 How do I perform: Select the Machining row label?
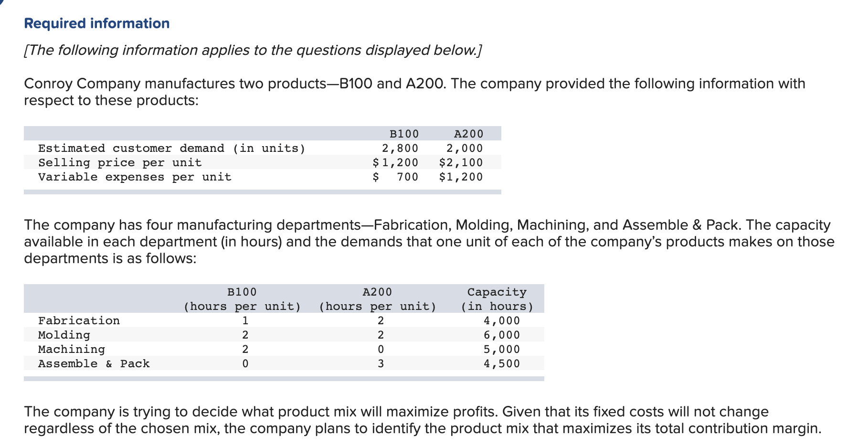coord(72,349)
